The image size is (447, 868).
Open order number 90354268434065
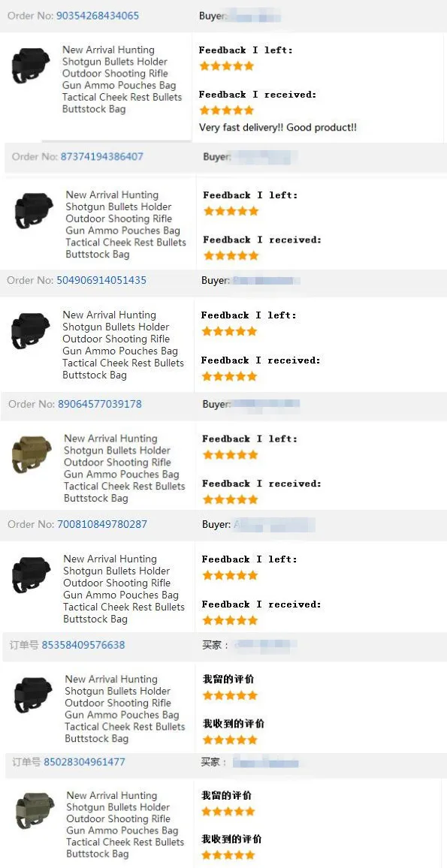pos(98,16)
